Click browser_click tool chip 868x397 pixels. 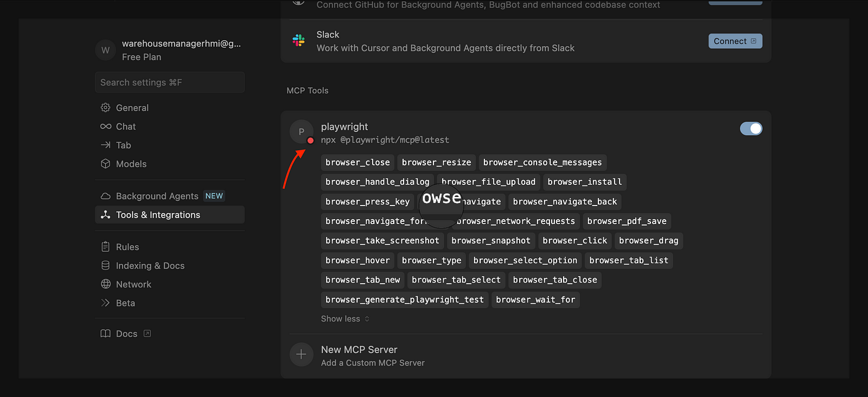(575, 240)
